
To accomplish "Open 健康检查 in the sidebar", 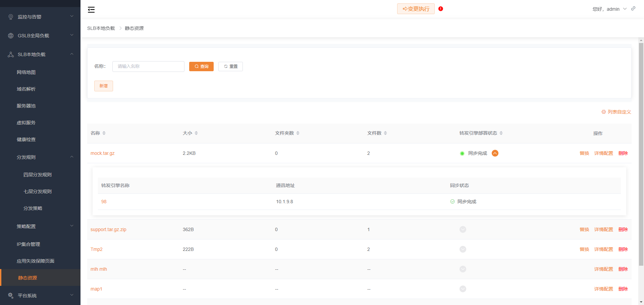I will [26, 139].
